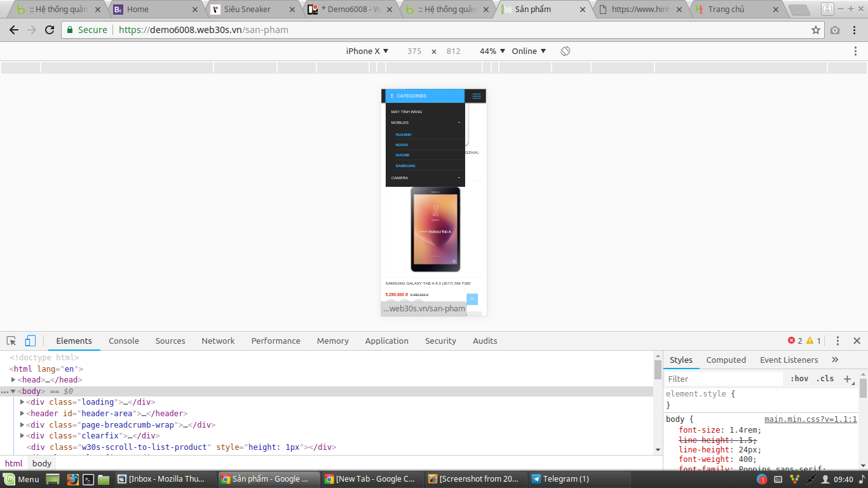Click the device width field 375
868x488 pixels.
414,51
